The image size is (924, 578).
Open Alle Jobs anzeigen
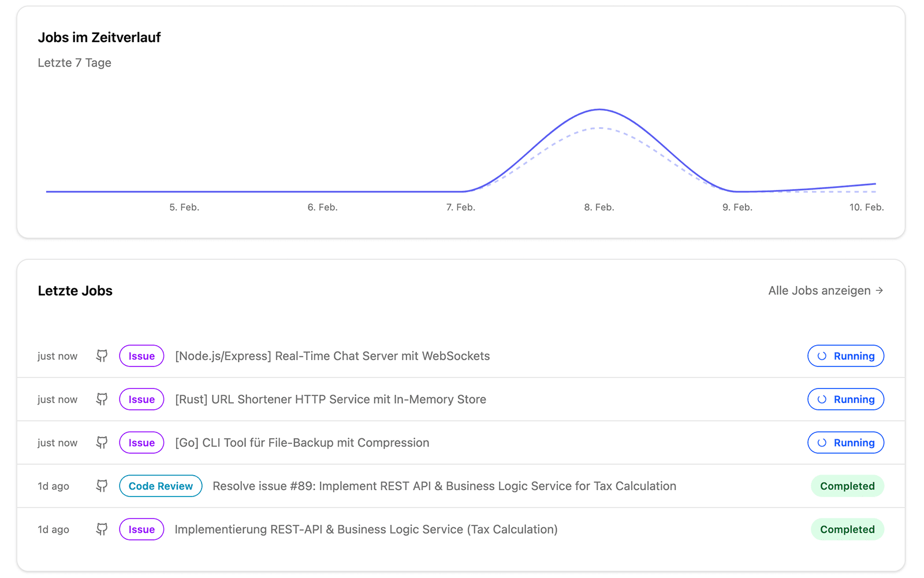click(819, 291)
